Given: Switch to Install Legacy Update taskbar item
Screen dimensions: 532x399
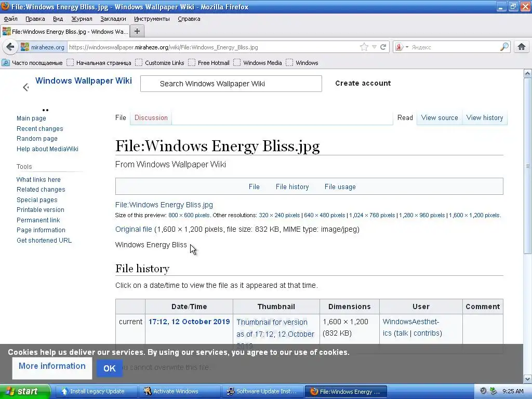Looking at the screenshot, I should click(96, 391).
